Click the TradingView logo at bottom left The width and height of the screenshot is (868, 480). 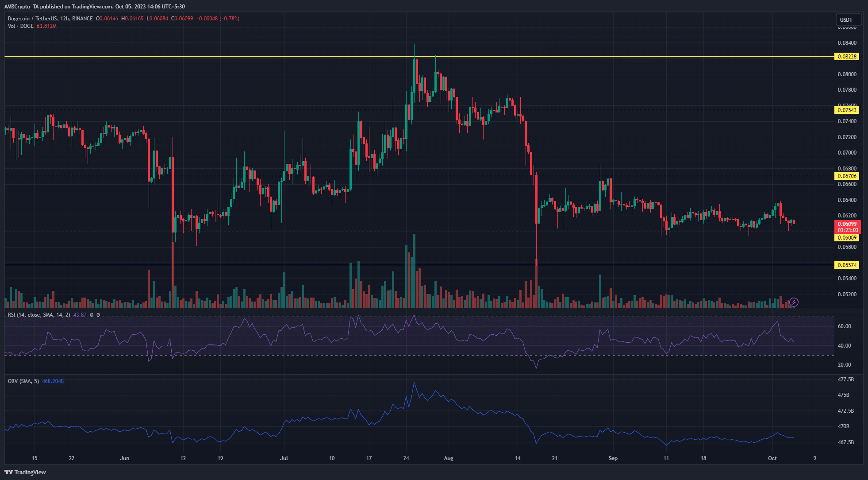tap(25, 472)
